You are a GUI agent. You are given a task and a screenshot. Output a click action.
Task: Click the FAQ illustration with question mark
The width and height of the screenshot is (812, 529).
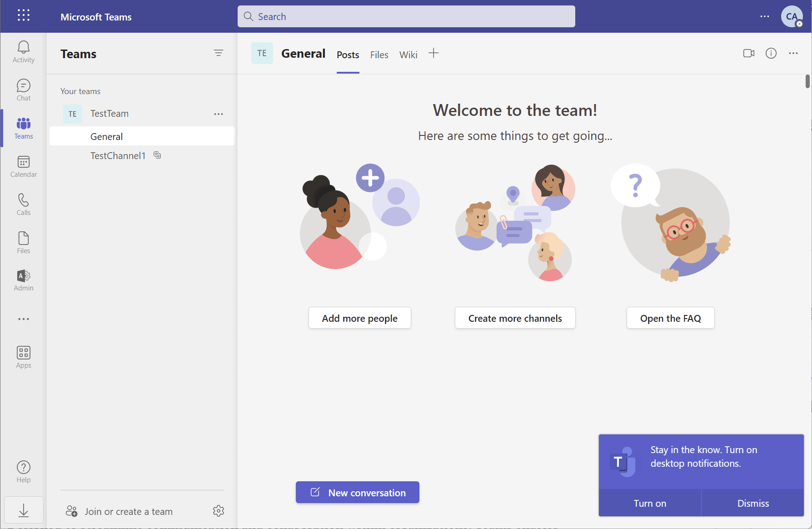[x=671, y=223]
